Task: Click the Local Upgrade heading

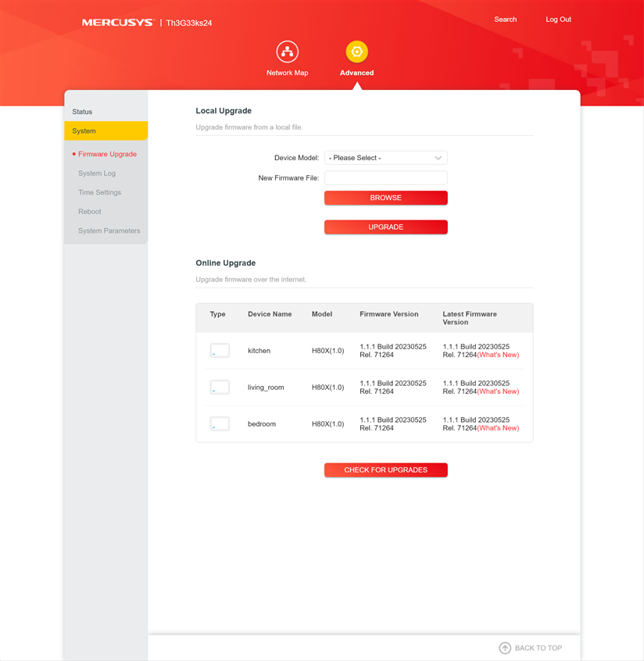Action: pyautogui.click(x=224, y=111)
